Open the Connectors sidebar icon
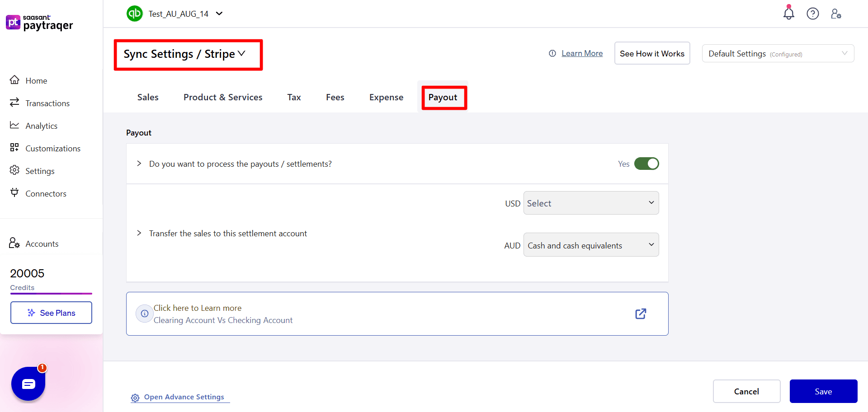The image size is (868, 412). (x=15, y=193)
